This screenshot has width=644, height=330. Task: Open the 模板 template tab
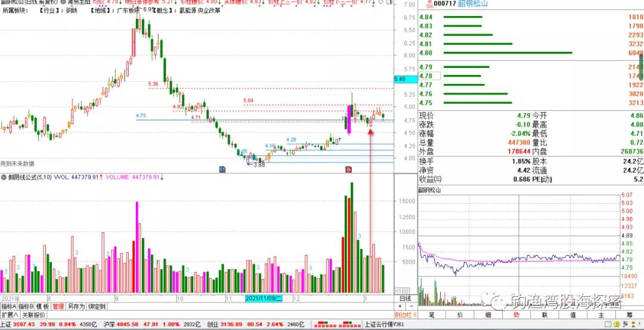click(x=43, y=307)
